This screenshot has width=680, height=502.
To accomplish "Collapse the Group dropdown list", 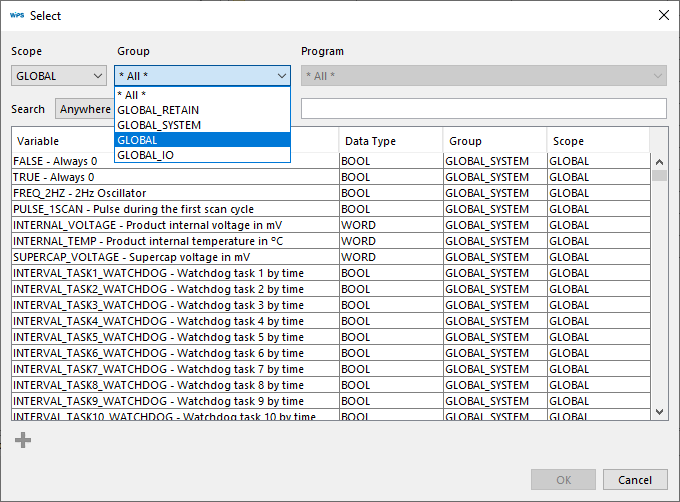I will 282,76.
